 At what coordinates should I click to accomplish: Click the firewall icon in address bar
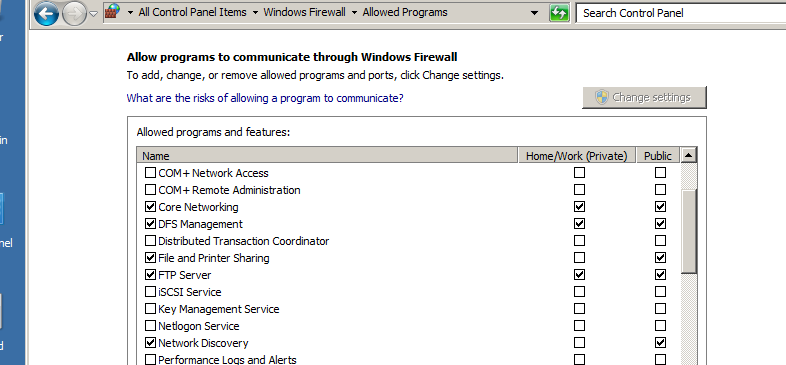point(113,12)
